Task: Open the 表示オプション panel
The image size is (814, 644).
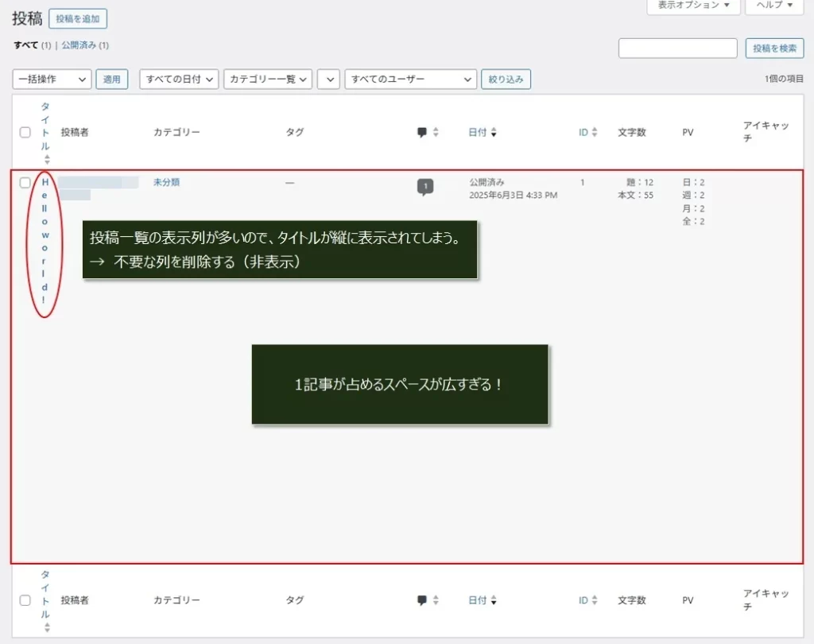Action: click(693, 6)
